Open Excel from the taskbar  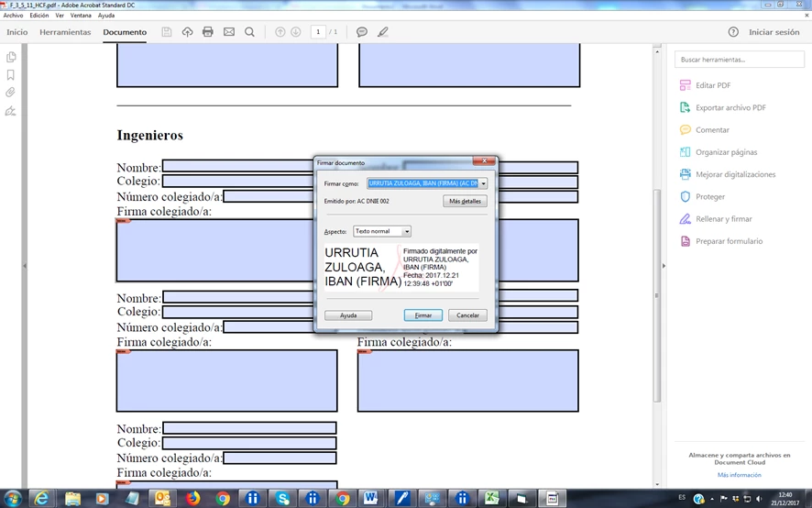coord(491,499)
